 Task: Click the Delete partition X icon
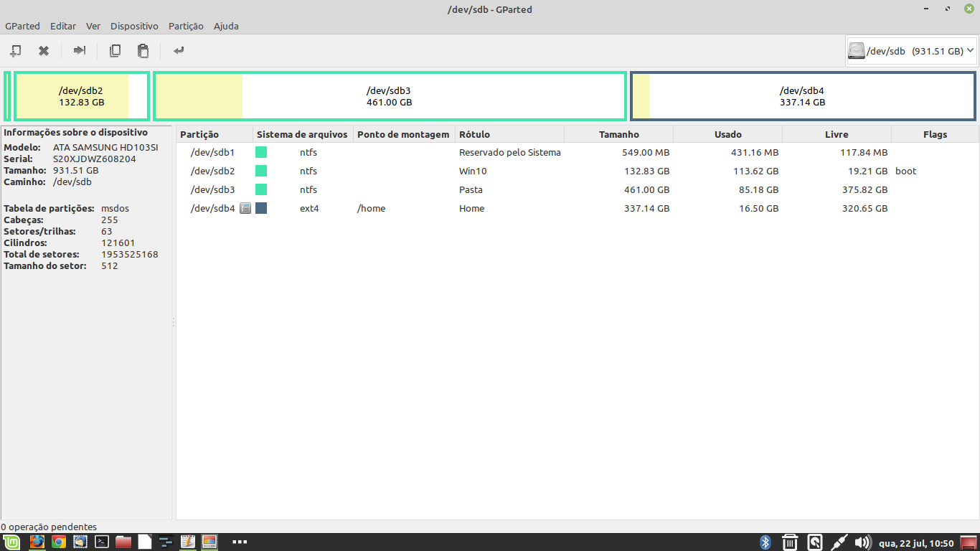44,50
